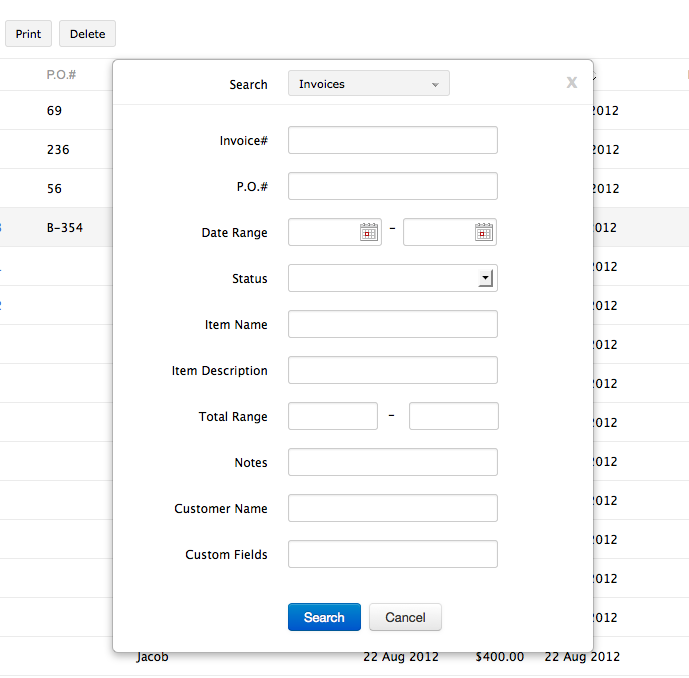Select the Item Name field
Viewport: 689px width, 678px height.
point(392,324)
